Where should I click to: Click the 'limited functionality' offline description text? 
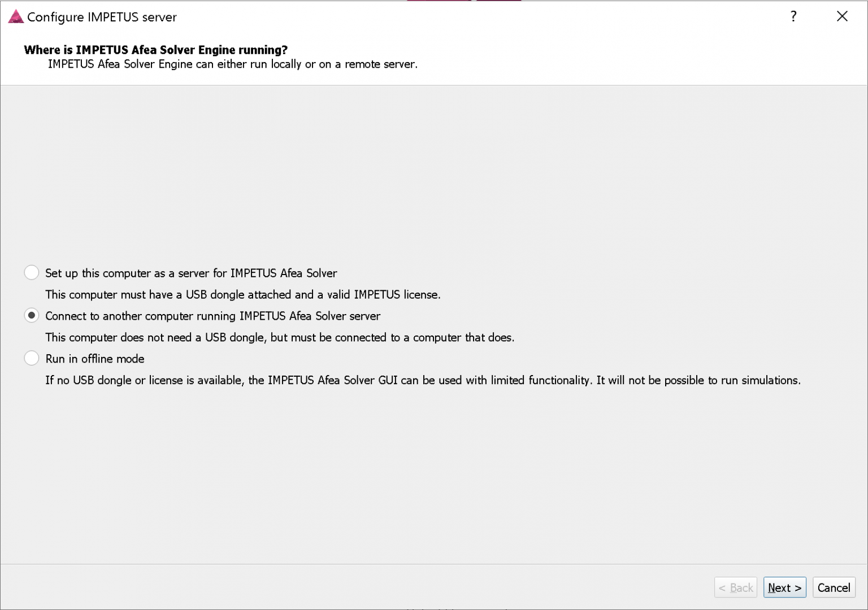[423, 381]
